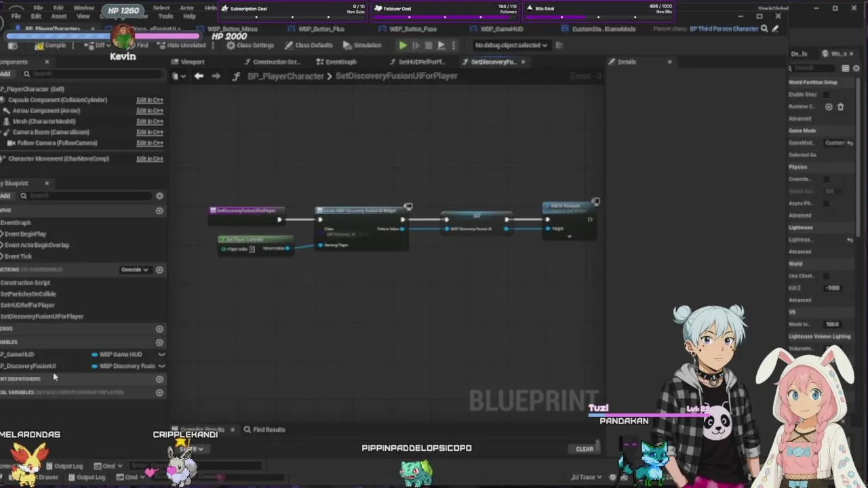Expand the Selected GameMode section
868x488 pixels.
802,155
